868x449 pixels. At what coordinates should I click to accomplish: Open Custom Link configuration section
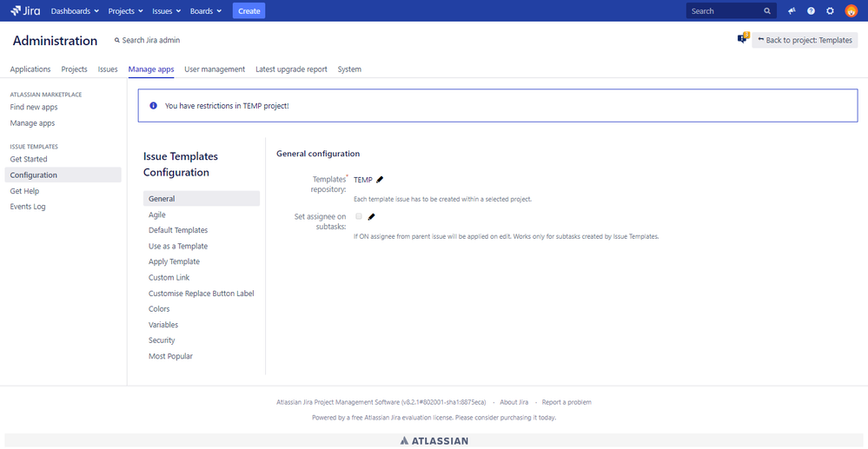tap(169, 277)
